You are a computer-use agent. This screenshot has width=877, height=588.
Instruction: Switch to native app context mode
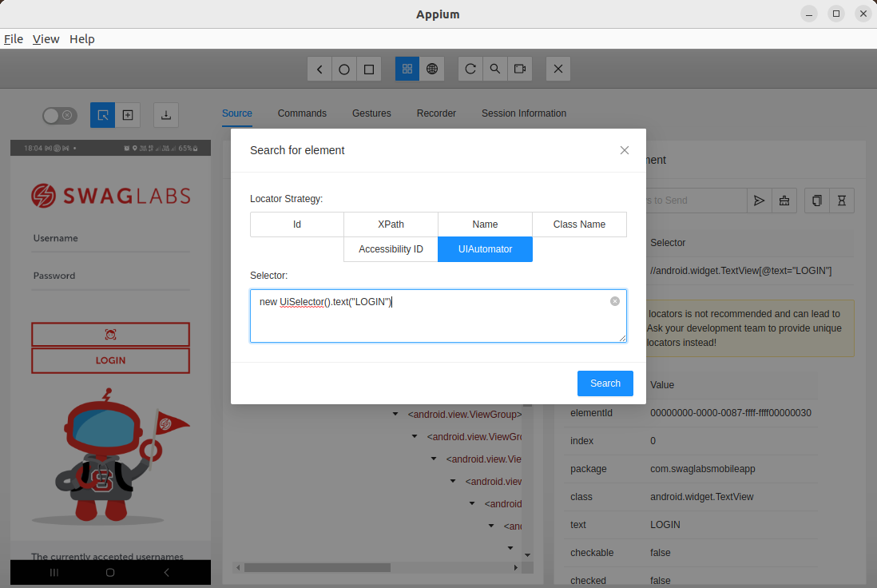click(x=407, y=69)
